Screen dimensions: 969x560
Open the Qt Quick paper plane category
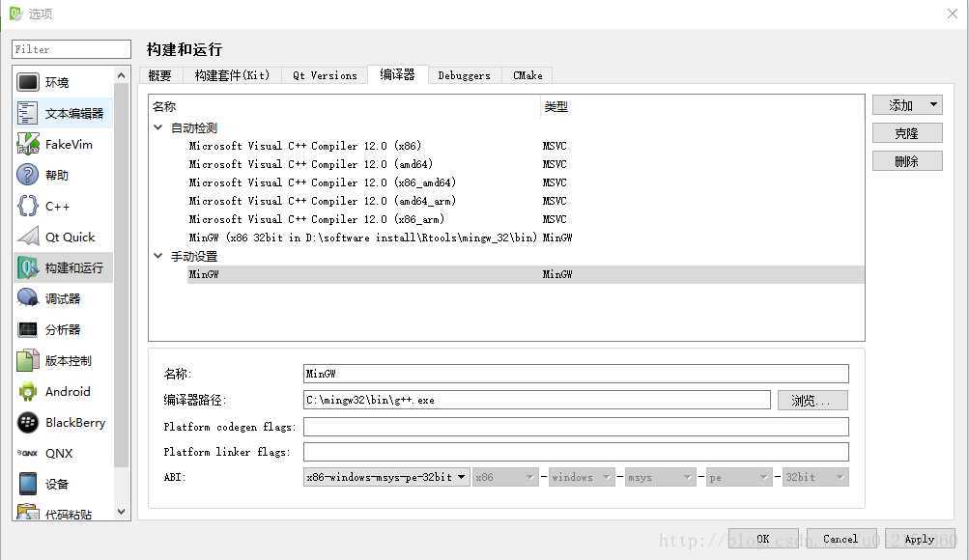click(x=27, y=237)
